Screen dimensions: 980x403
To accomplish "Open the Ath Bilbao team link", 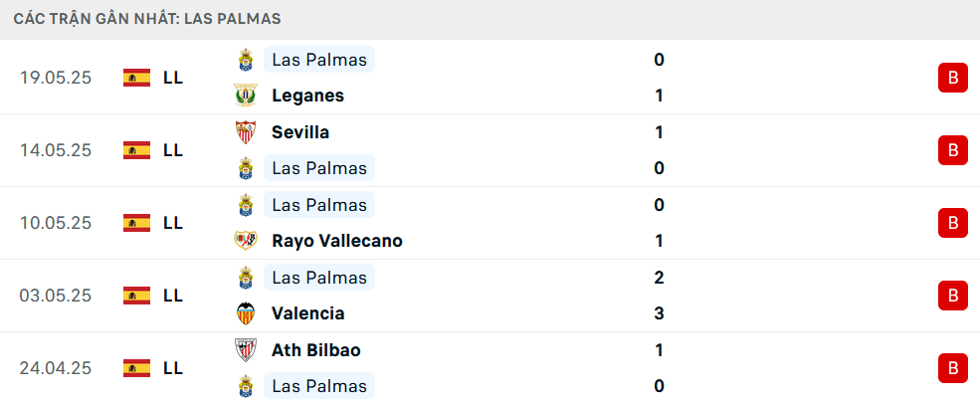I will pyautogui.click(x=315, y=350).
